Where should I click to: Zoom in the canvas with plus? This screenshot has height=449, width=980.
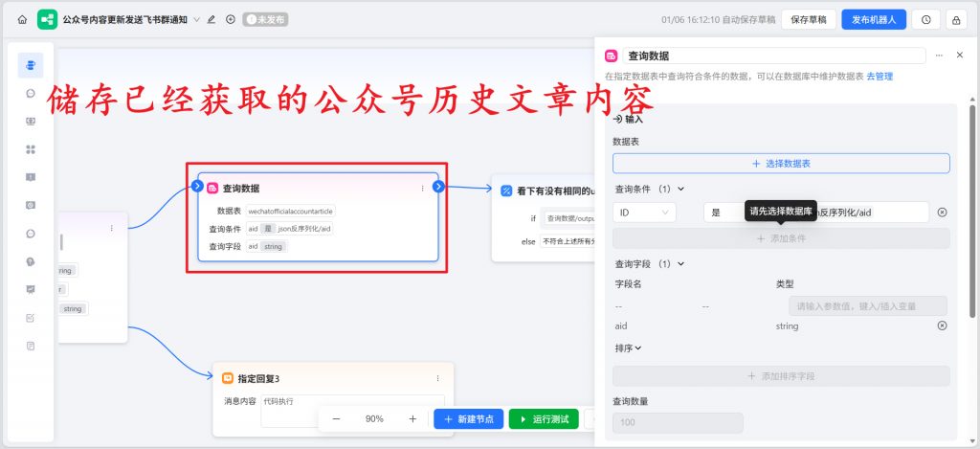[412, 419]
